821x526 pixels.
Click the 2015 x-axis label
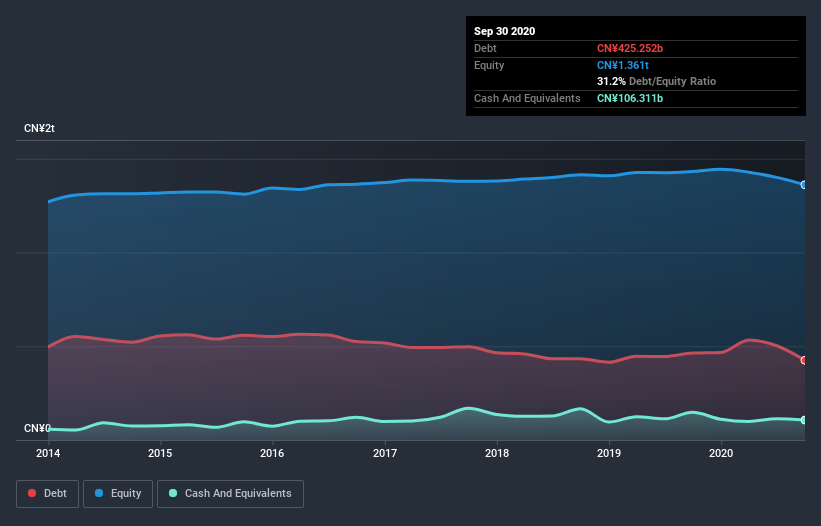(160, 453)
